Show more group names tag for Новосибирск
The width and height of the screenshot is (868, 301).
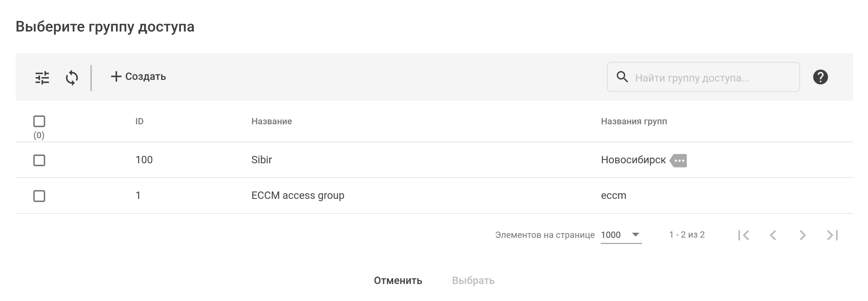pos(678,161)
